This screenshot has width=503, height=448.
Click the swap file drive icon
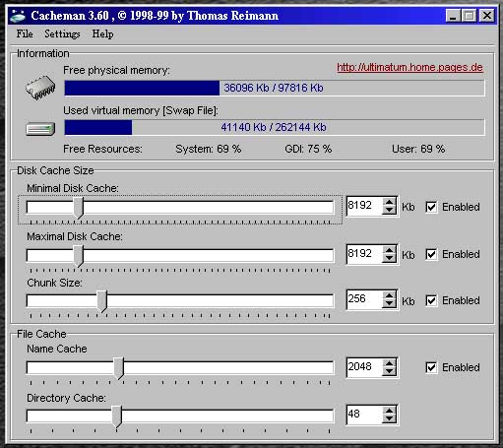point(40,129)
